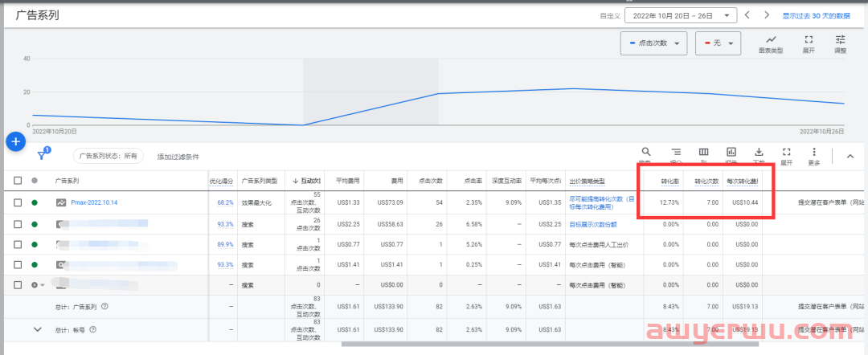Open 目标展示次数份额 bid strategy link

(593, 225)
